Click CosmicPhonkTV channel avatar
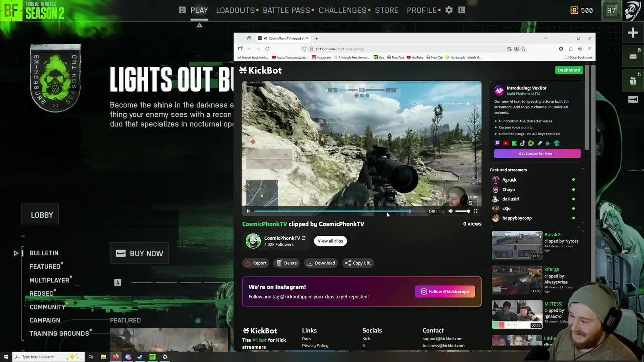Image resolution: width=644 pixels, height=362 pixels. coord(253,241)
